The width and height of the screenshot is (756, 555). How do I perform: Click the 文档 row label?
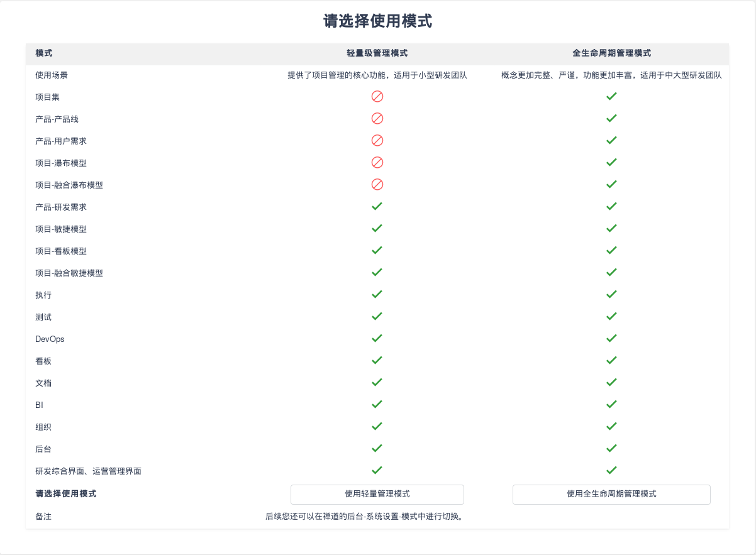pos(43,383)
